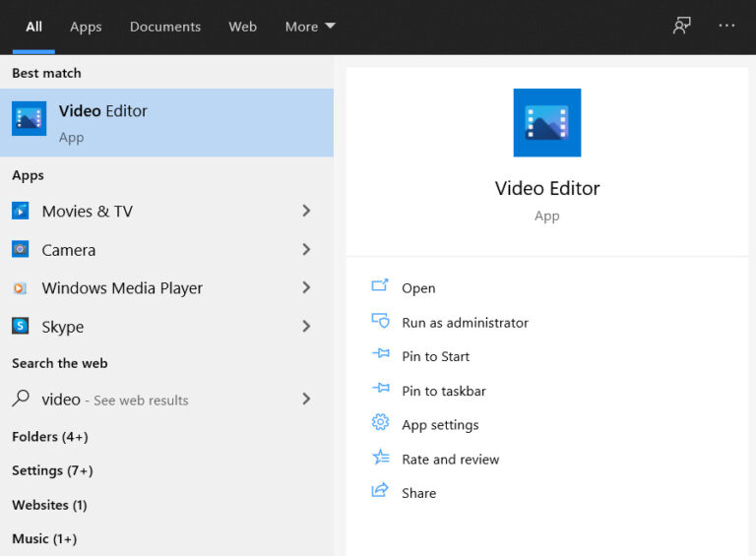Screen dimensions: 756x556
Task: Click the Share arrow icon
Action: point(380,490)
